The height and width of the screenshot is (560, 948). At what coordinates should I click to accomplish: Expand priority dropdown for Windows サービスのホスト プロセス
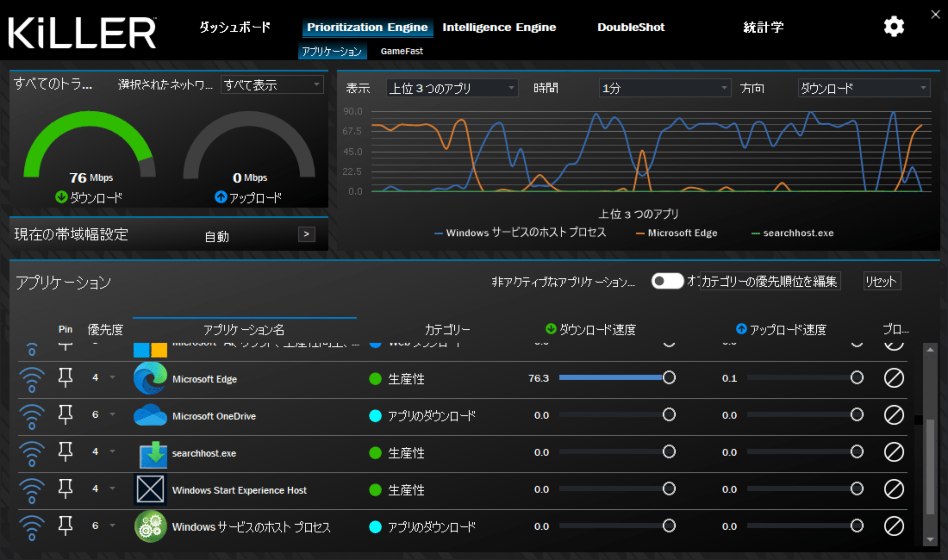point(112,525)
